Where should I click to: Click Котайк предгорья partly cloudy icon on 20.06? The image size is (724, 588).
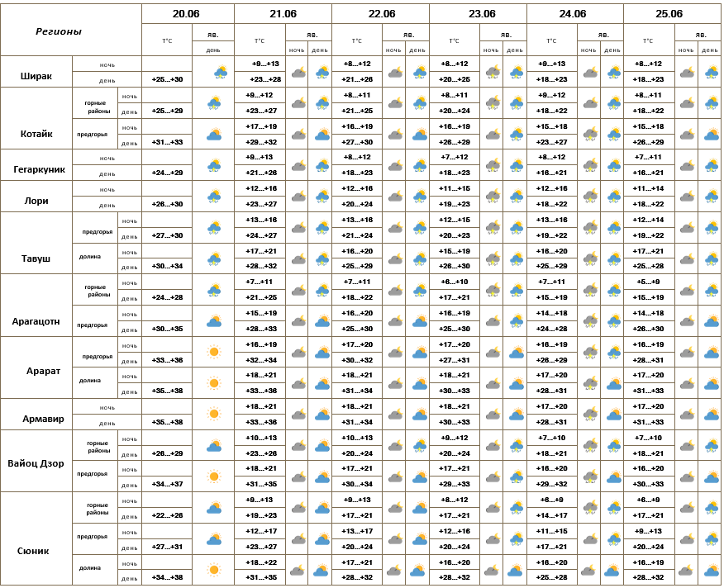tap(214, 135)
